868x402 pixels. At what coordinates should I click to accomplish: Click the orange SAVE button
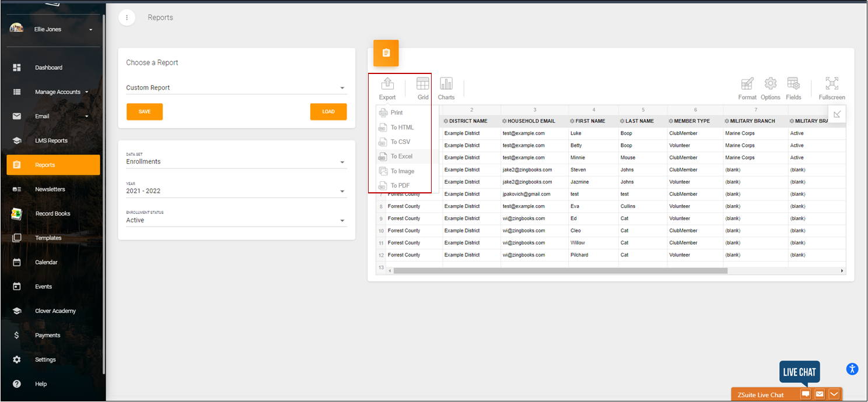coord(145,111)
